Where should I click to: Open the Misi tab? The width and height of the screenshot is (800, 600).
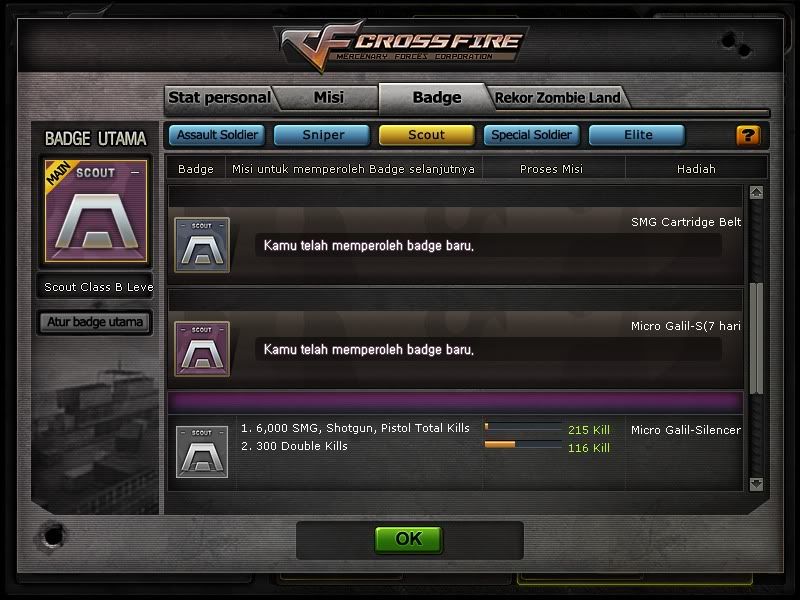pos(329,97)
